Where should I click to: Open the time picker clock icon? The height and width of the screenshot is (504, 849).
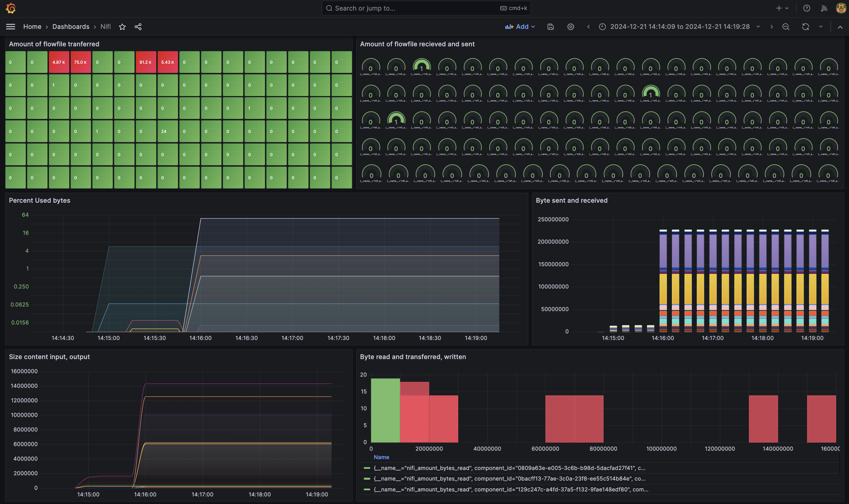point(602,27)
